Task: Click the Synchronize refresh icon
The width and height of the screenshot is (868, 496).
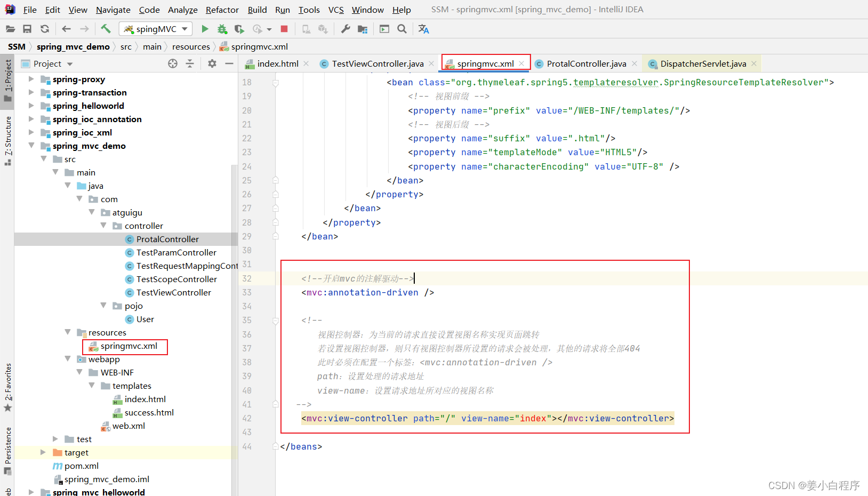Action: (45, 29)
